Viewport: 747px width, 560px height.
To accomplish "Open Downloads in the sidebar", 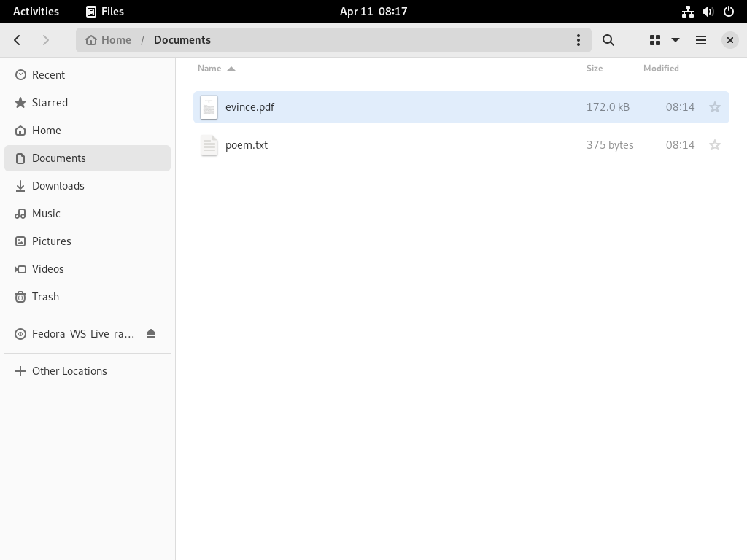I will [x=88, y=186].
